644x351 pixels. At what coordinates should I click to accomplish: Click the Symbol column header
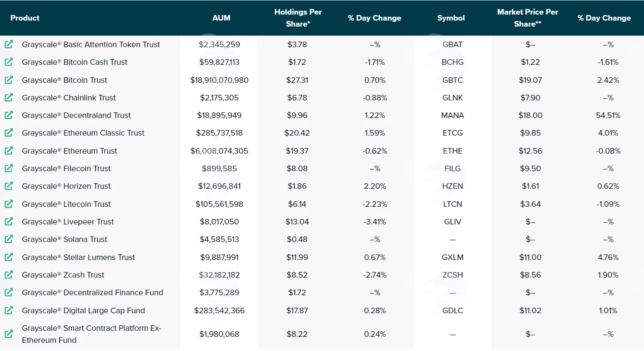(x=451, y=18)
